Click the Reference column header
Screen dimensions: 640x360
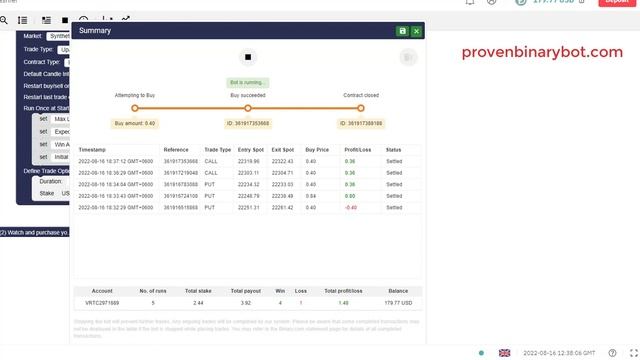pyautogui.click(x=176, y=150)
